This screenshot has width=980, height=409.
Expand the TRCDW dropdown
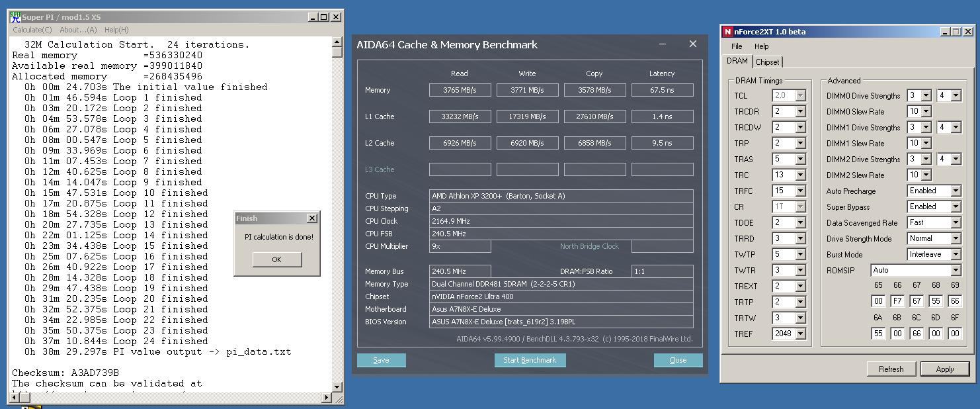(x=800, y=127)
